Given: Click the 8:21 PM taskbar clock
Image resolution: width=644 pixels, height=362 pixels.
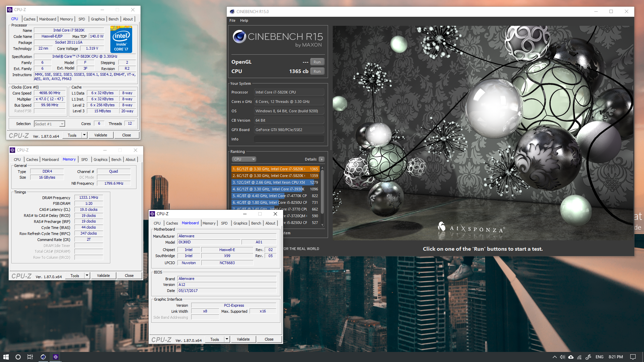Looking at the screenshot, I should 615,357.
